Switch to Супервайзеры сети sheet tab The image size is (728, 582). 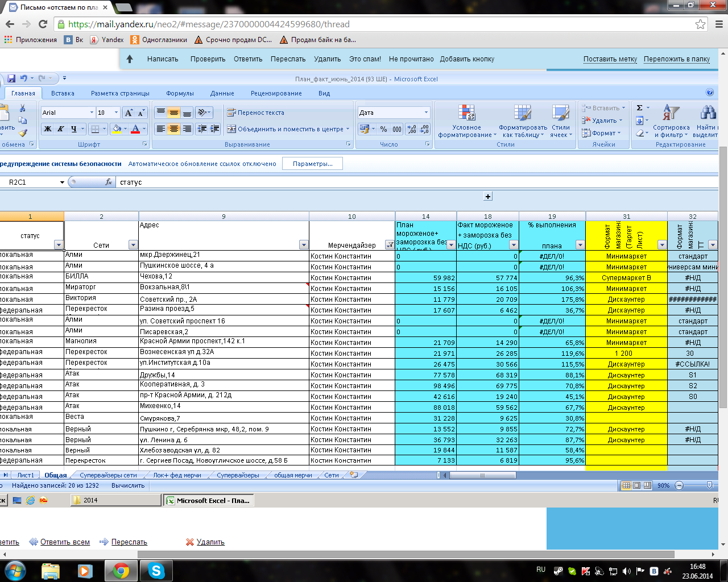pos(108,475)
